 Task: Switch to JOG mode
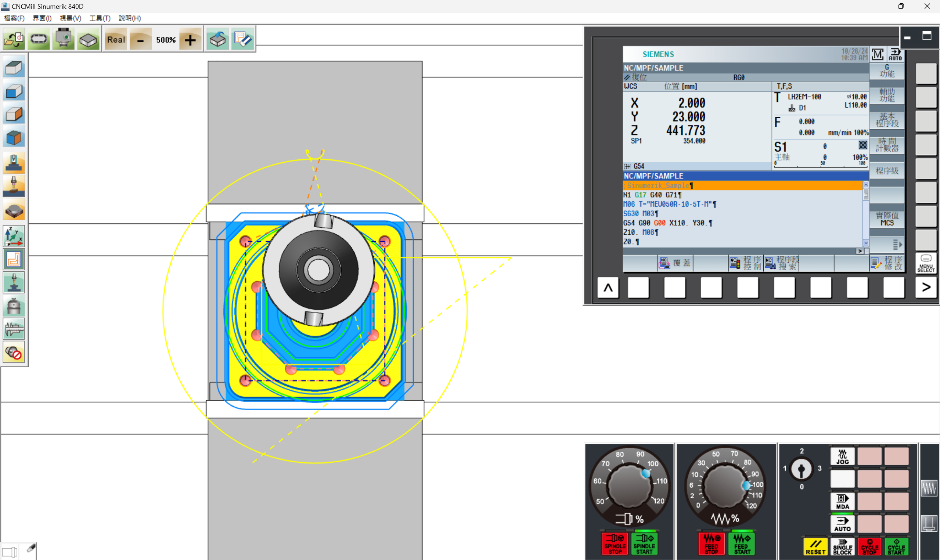(842, 456)
